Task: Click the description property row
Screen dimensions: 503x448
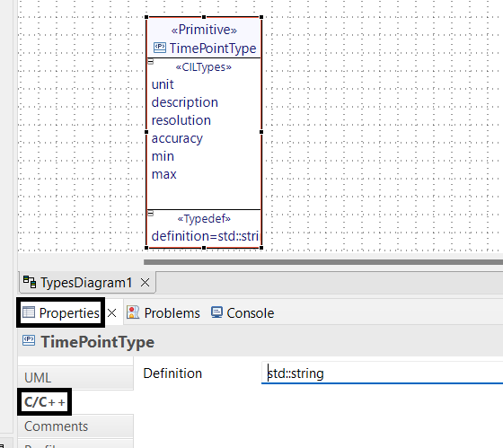Action: (185, 102)
